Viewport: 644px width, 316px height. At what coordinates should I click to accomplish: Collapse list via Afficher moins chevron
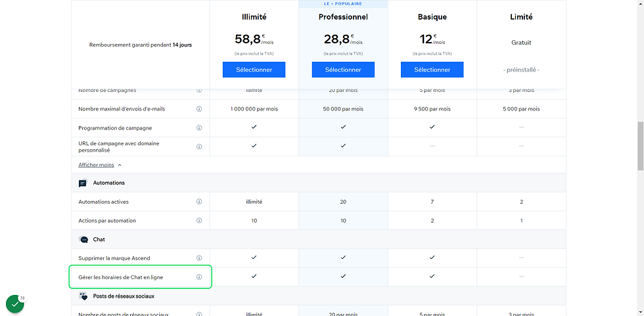click(x=120, y=165)
